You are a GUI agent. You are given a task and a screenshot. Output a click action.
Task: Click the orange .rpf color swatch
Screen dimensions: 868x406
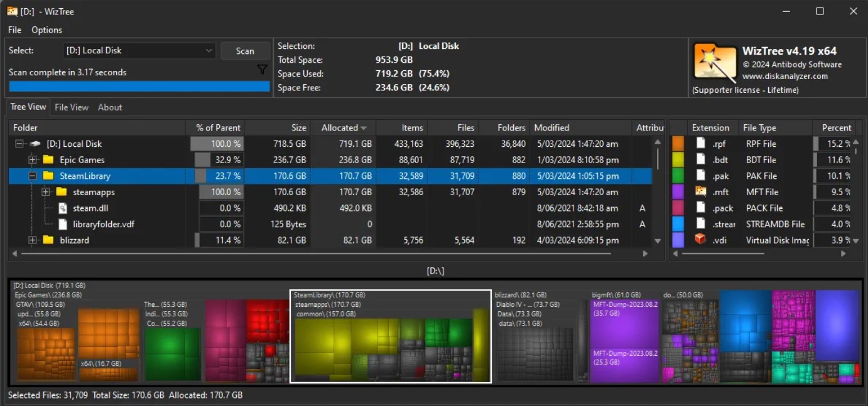click(x=678, y=144)
